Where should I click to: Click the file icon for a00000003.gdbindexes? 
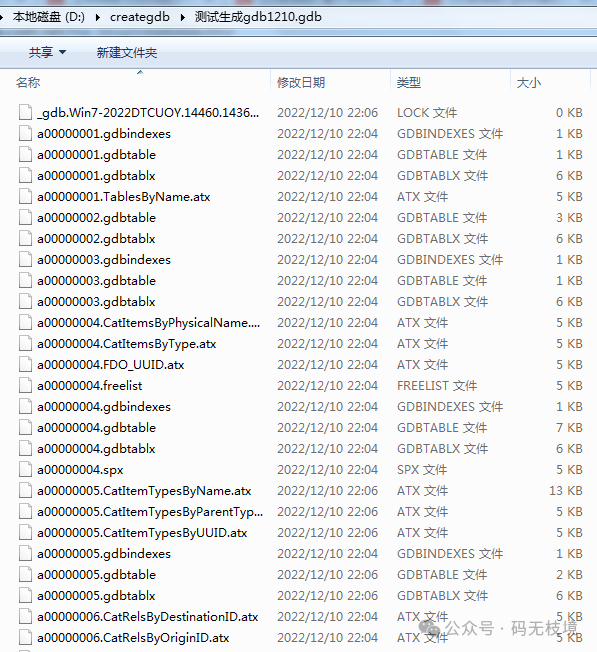click(x=25, y=259)
